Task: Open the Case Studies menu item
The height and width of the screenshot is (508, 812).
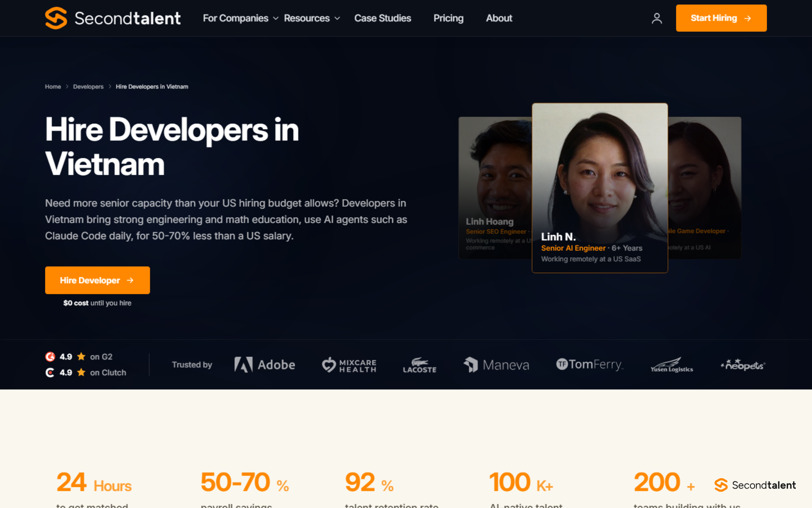Action: (383, 18)
